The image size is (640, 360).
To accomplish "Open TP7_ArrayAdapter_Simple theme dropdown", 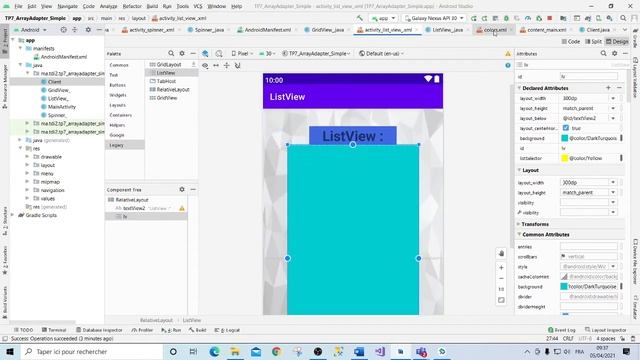I will (x=316, y=53).
